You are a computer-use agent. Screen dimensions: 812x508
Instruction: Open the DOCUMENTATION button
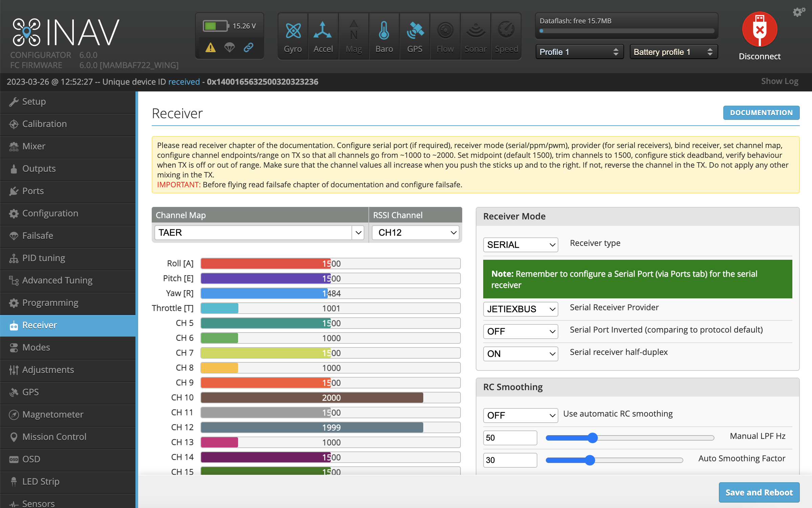point(761,113)
